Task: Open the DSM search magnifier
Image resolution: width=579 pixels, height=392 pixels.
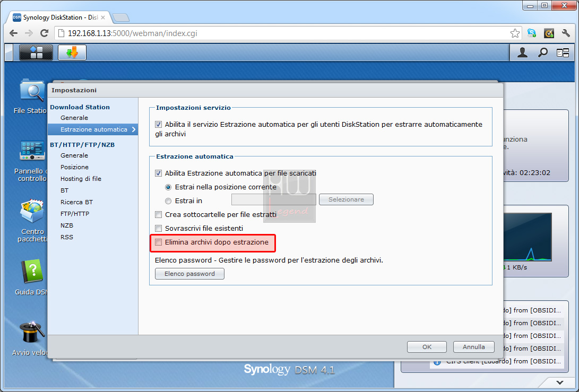Action: (542, 53)
